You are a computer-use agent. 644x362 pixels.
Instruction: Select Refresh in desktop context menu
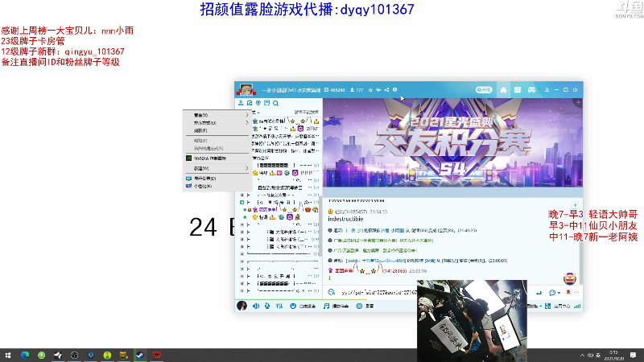point(217,130)
